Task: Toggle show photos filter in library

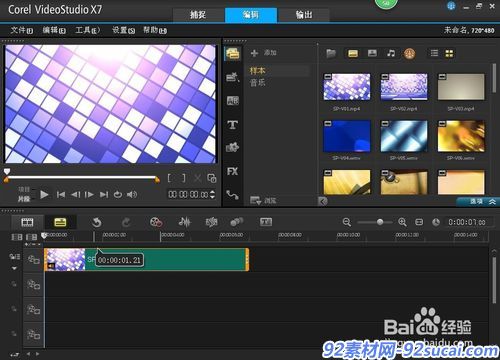Action: (372, 53)
